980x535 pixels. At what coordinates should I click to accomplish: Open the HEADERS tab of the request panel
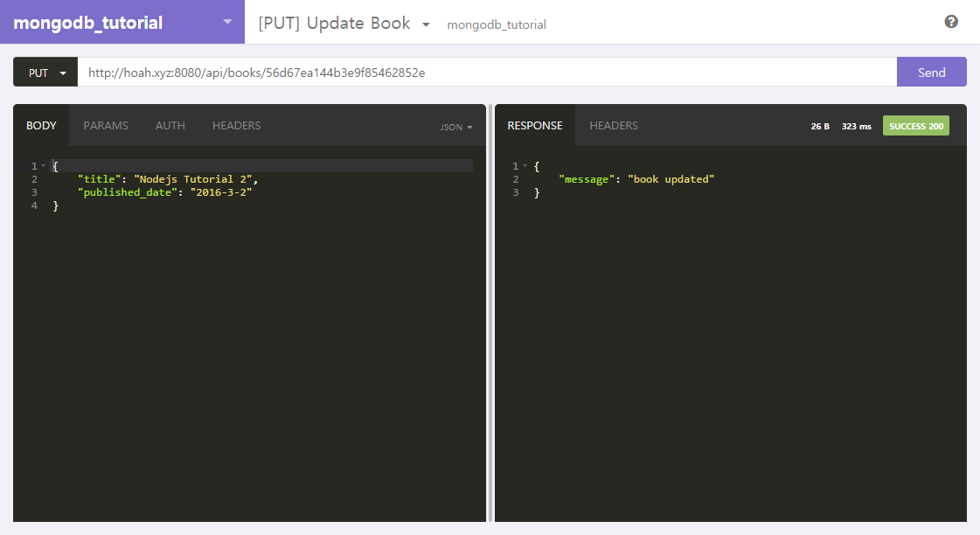click(236, 125)
